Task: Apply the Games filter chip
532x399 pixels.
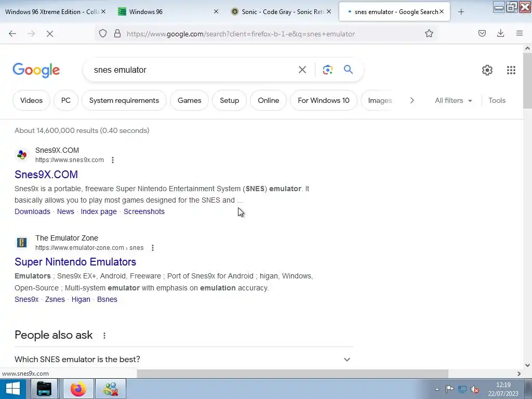Action: point(189,100)
